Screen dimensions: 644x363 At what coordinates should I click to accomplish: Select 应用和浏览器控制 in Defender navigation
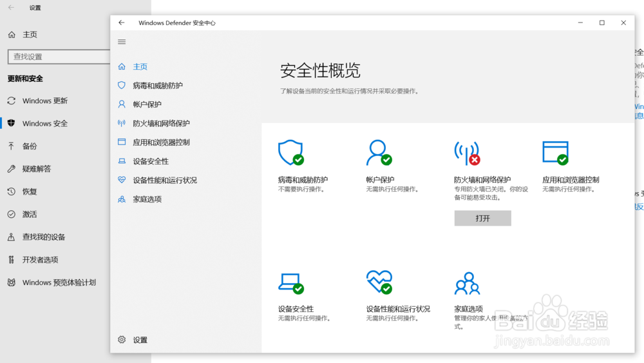tap(161, 142)
